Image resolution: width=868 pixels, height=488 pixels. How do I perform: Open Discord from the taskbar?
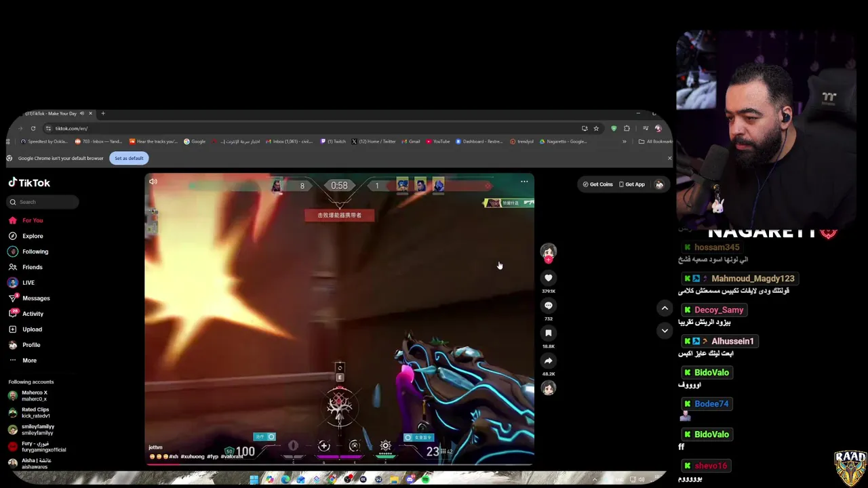[x=410, y=479]
